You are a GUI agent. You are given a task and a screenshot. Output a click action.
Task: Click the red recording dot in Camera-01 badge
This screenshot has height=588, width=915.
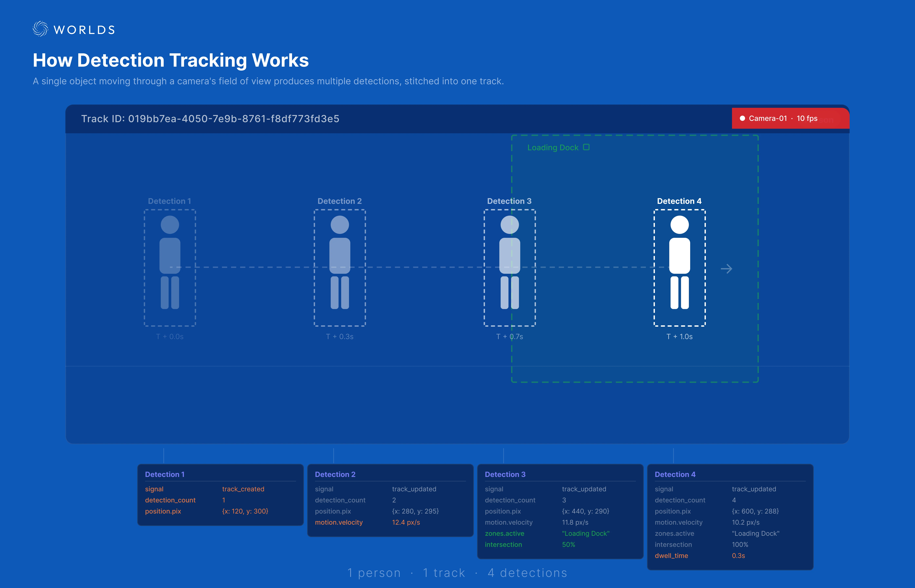coord(742,118)
